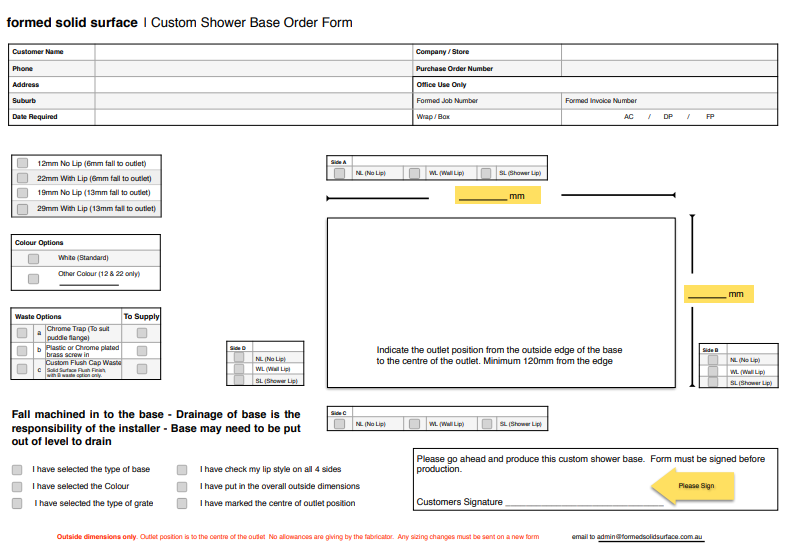Click the Date Required field
The height and width of the screenshot is (560, 796).
pos(253,117)
